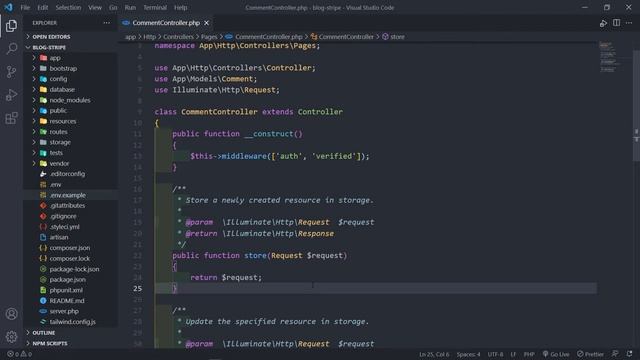This screenshot has height=360, width=640.
Task: Open editor more actions ellipsis
Action: [629, 23]
